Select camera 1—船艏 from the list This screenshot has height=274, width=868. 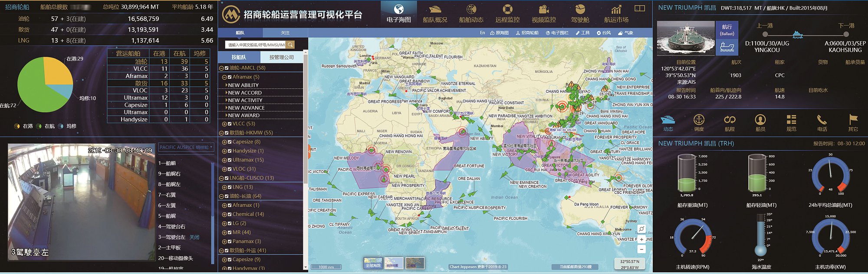click(167, 163)
